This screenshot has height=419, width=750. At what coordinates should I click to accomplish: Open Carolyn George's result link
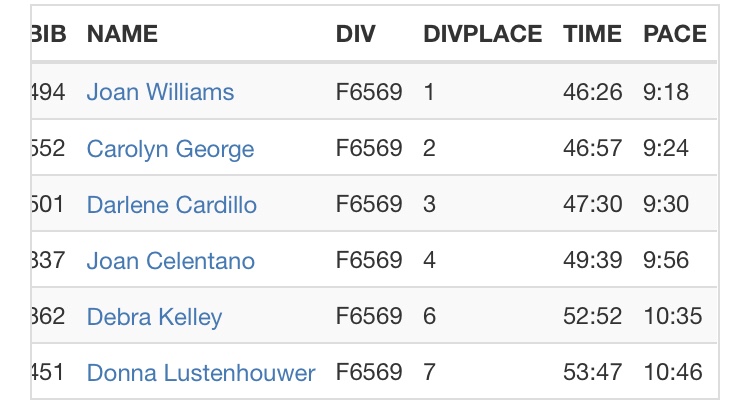tap(170, 149)
